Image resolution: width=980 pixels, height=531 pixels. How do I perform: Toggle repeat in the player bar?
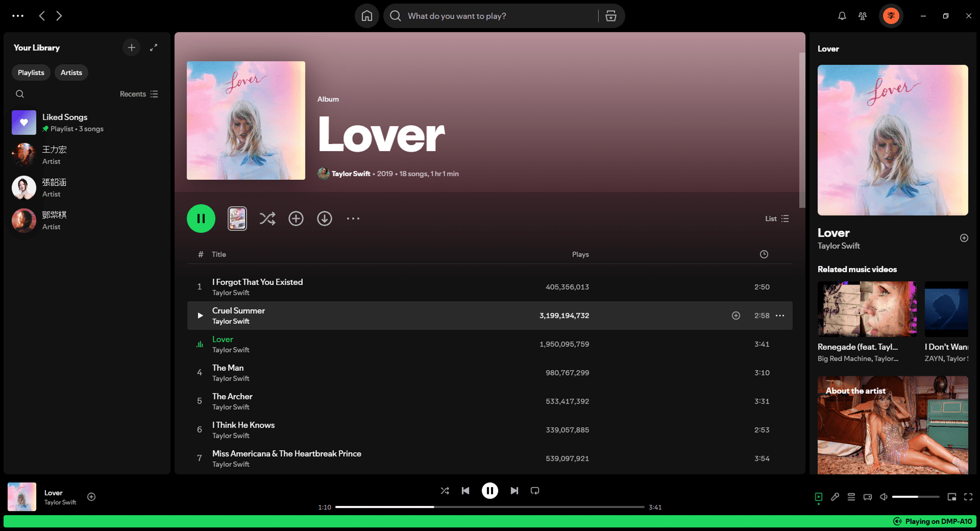coord(534,491)
